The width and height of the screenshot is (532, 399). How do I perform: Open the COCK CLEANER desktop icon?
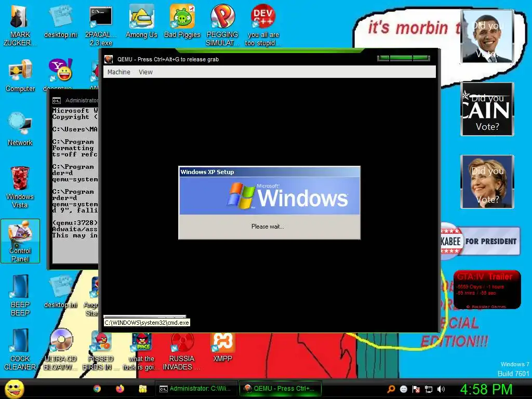coord(20,350)
